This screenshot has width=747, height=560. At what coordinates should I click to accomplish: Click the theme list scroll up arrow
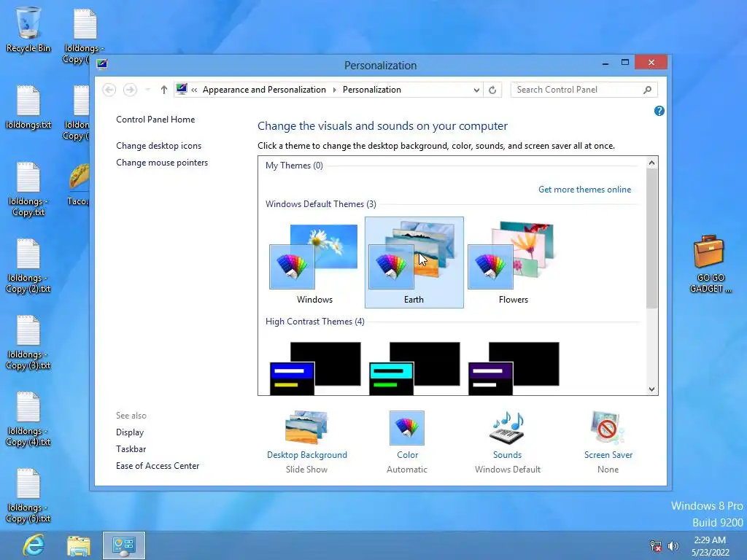coord(651,163)
